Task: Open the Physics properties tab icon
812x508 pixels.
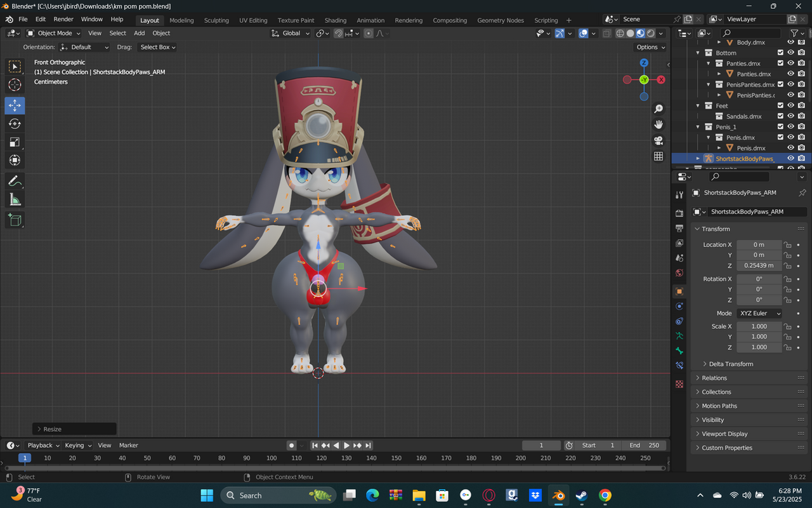Action: click(679, 306)
